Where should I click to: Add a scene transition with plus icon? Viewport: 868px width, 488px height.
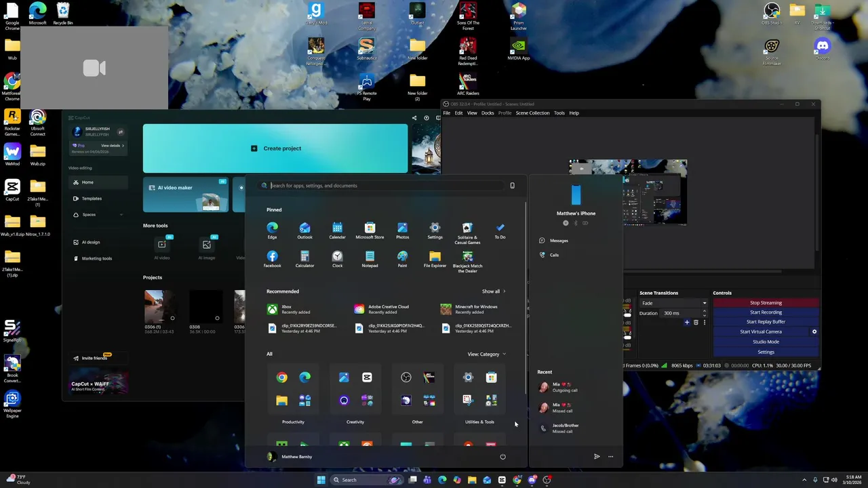coord(686,323)
